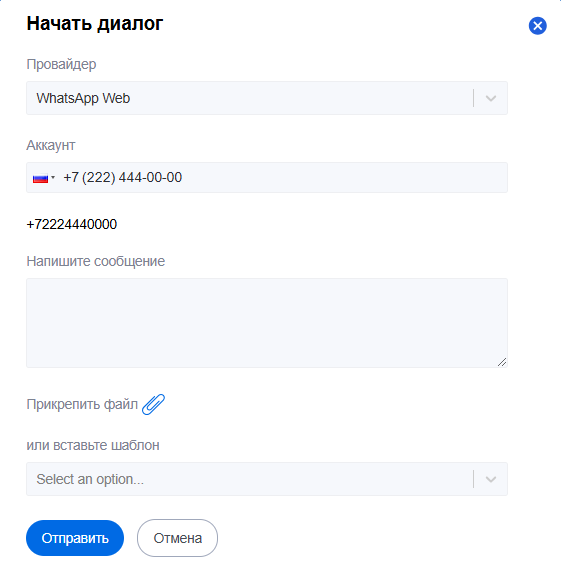
Task: Click the Прикрепить файл label
Action: [82, 404]
